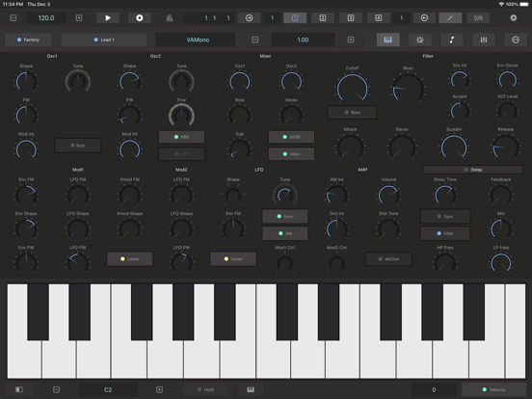
Task: Increase tempo with the plus button
Action: 79,18
